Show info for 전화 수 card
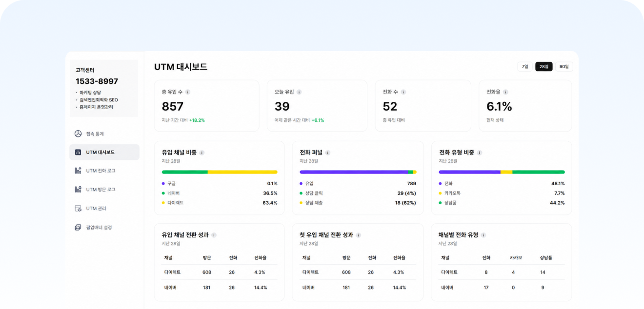Screen dimensions: 644x309 (403, 92)
